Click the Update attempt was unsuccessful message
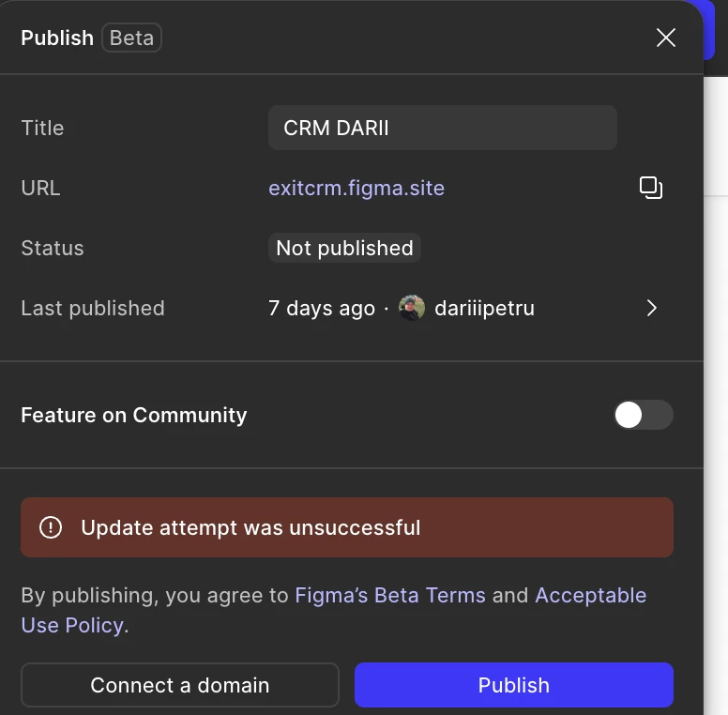This screenshot has width=728, height=715. (x=250, y=528)
